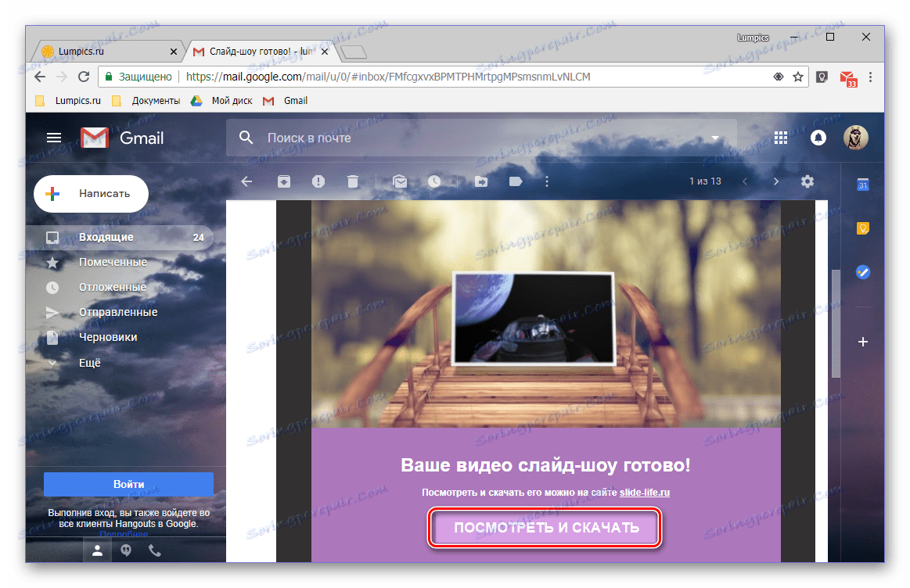
Task: Click the 'ПОСМОТРЕТЬ И СКАЧАТЬ' button
Action: point(545,528)
